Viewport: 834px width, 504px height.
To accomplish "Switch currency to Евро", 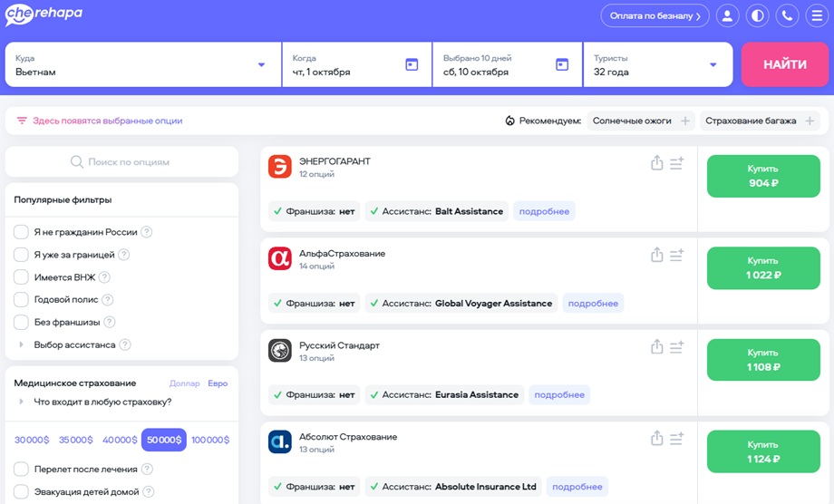I will 218,383.
